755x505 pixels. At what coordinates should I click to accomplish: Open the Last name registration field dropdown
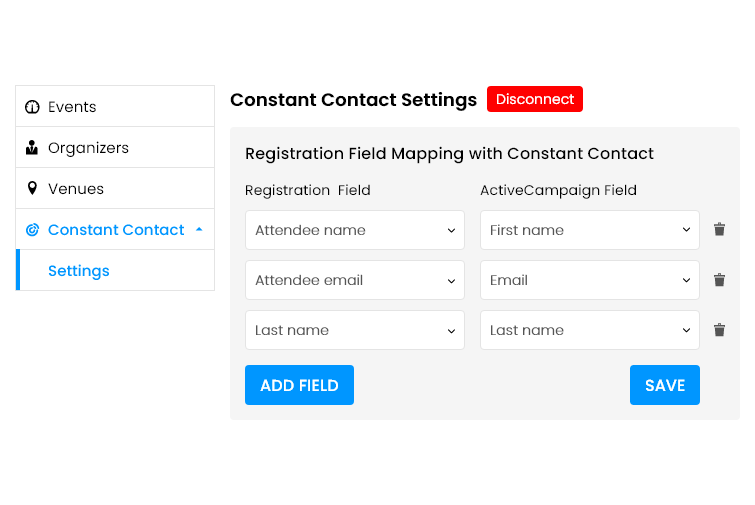point(355,330)
